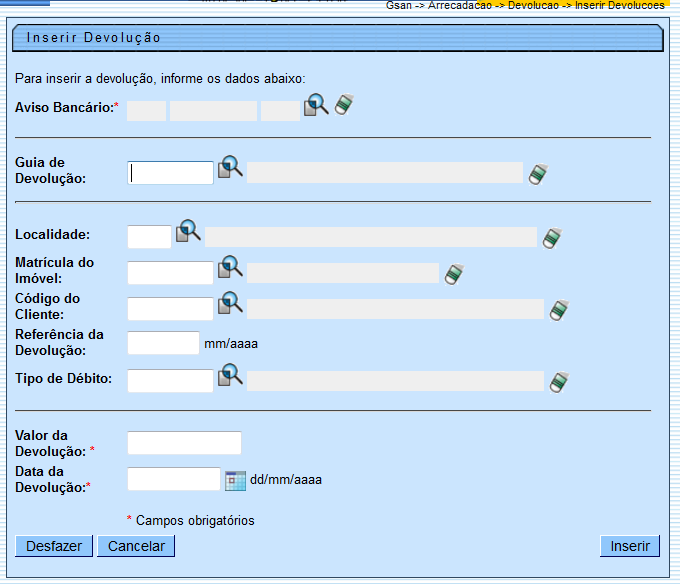680x584 pixels.
Task: Clear the Localidade field with the eraser
Action: [x=552, y=238]
